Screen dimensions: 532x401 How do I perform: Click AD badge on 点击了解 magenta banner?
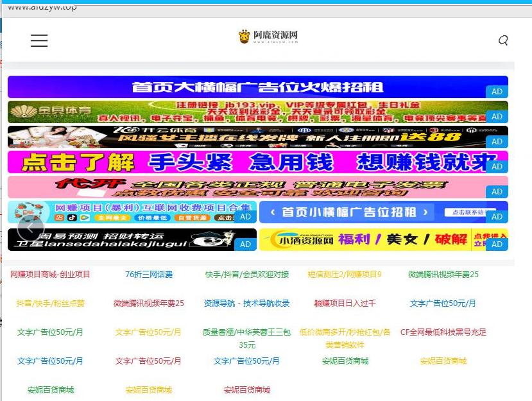pos(497,167)
